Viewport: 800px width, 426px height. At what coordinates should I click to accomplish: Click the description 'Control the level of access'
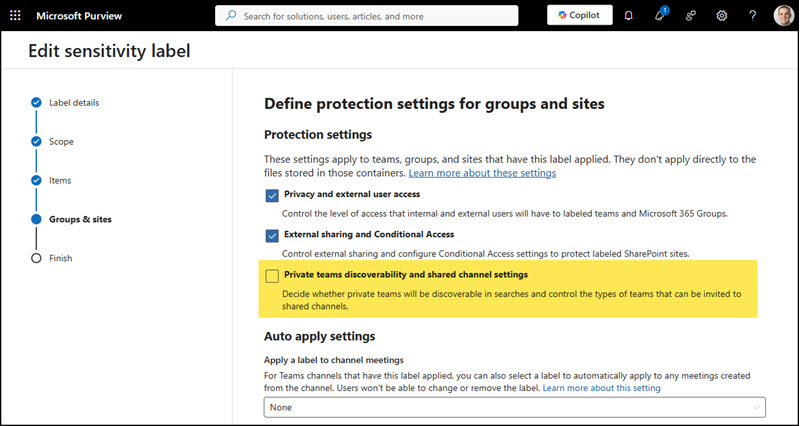pyautogui.click(x=505, y=213)
